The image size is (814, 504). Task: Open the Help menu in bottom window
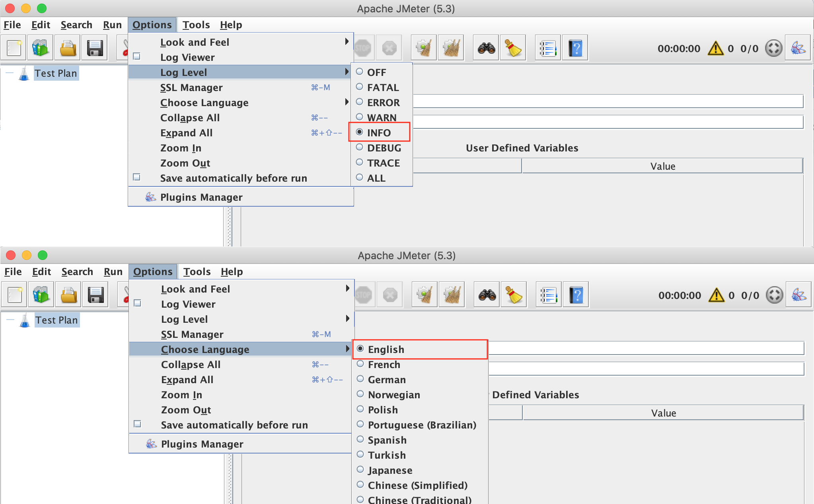pos(232,271)
